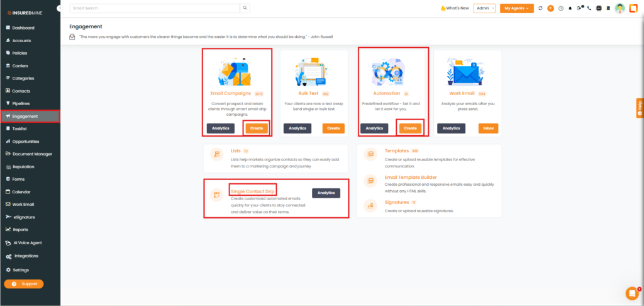
Task: Click the Work Email Inbox button
Action: point(488,128)
